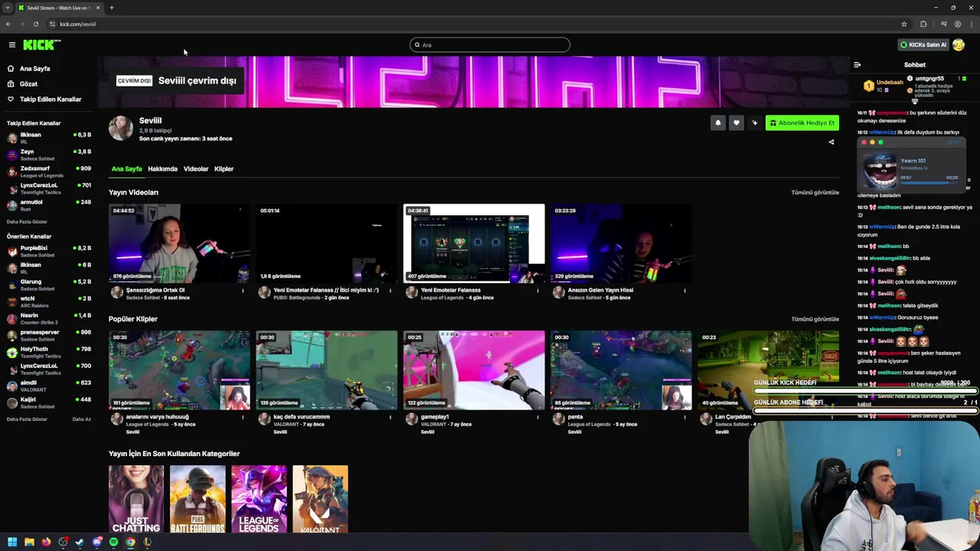Open Ansızın Gelen Yayın Hissi video thumbnail
980x551 pixels.
621,243
